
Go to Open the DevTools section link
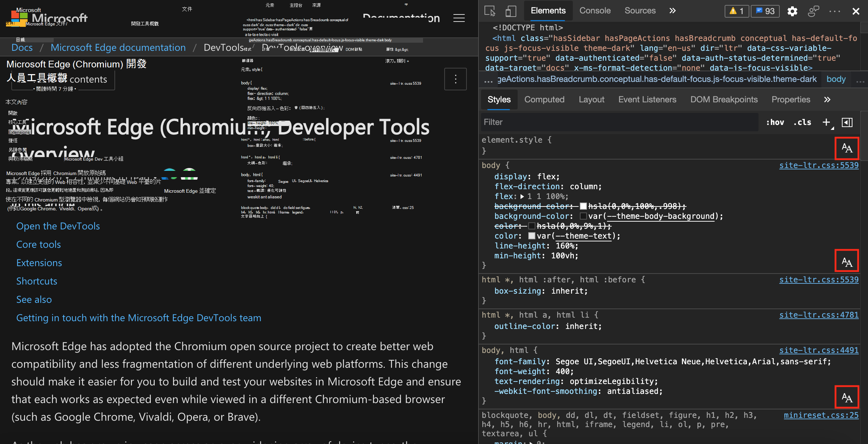[x=58, y=226]
